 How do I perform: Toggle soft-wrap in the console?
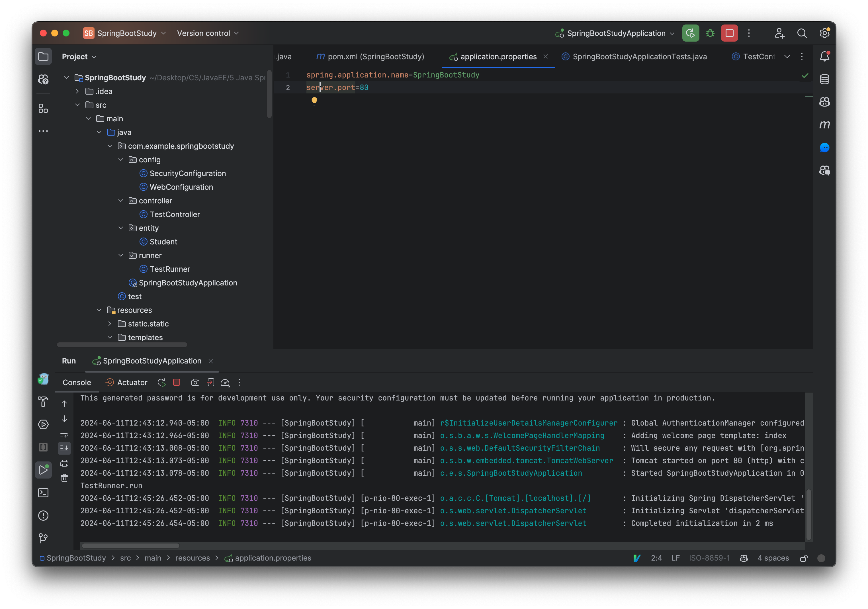pos(64,434)
